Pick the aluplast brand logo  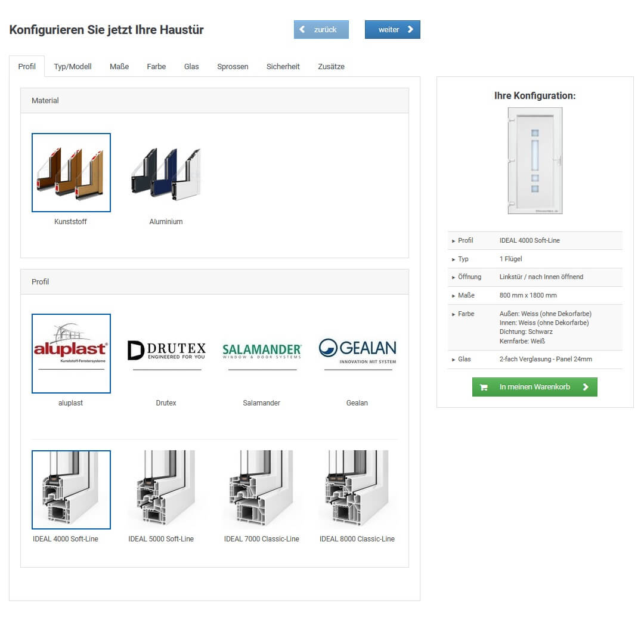(71, 353)
